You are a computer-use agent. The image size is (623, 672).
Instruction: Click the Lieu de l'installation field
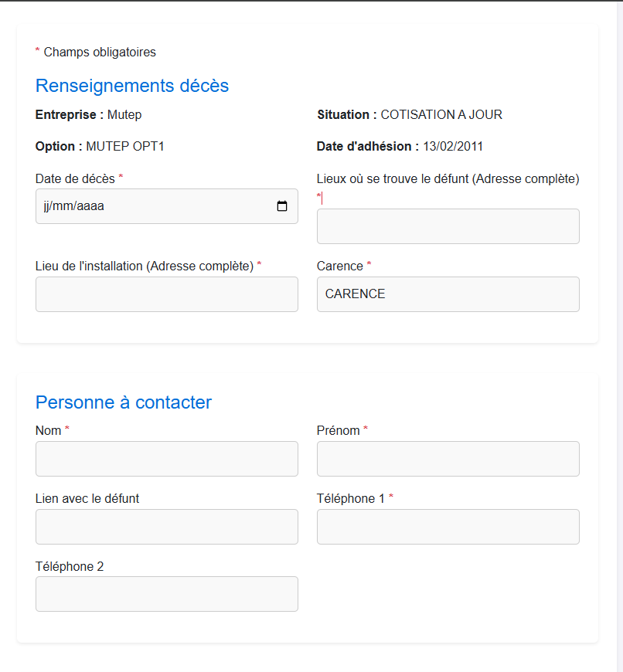click(166, 294)
